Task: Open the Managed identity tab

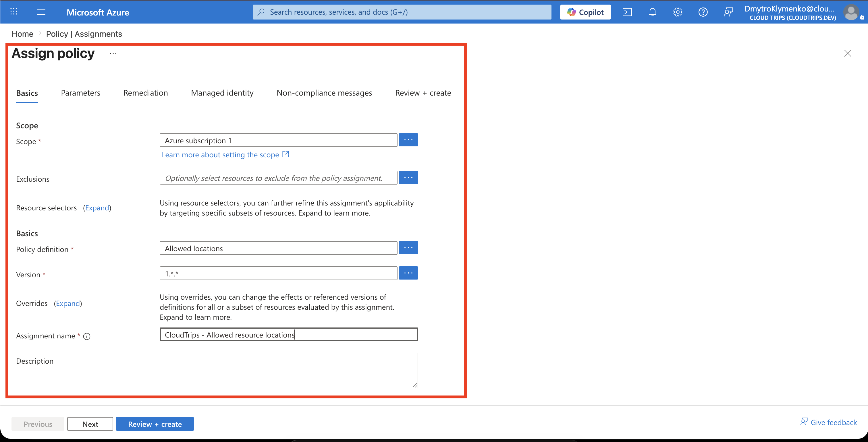Action: point(222,93)
